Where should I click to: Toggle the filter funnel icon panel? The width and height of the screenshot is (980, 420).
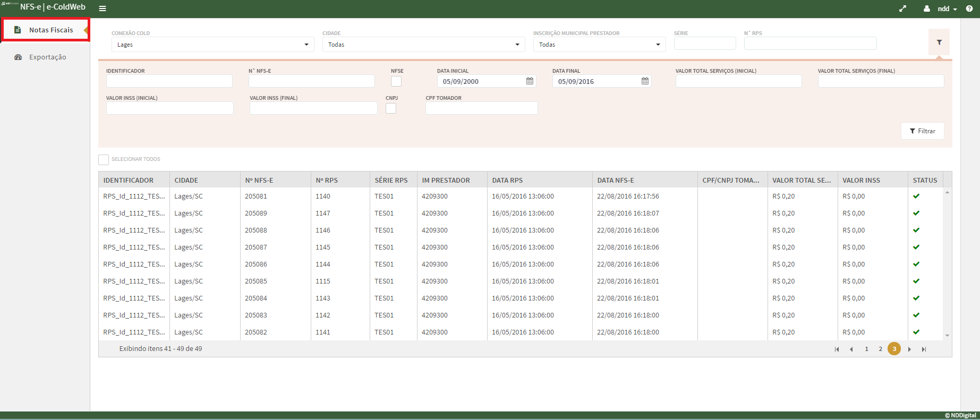939,42
